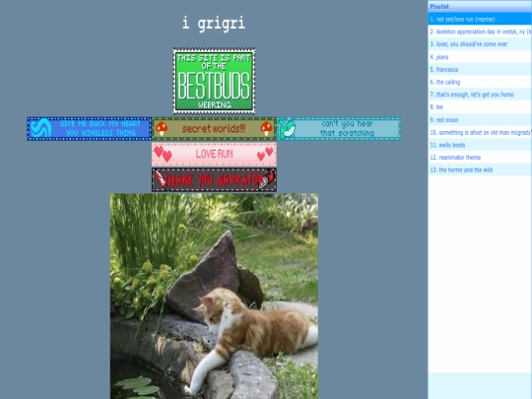Open the Bestbuds webring badge
Screen dimensions: 532x399
(x=214, y=81)
